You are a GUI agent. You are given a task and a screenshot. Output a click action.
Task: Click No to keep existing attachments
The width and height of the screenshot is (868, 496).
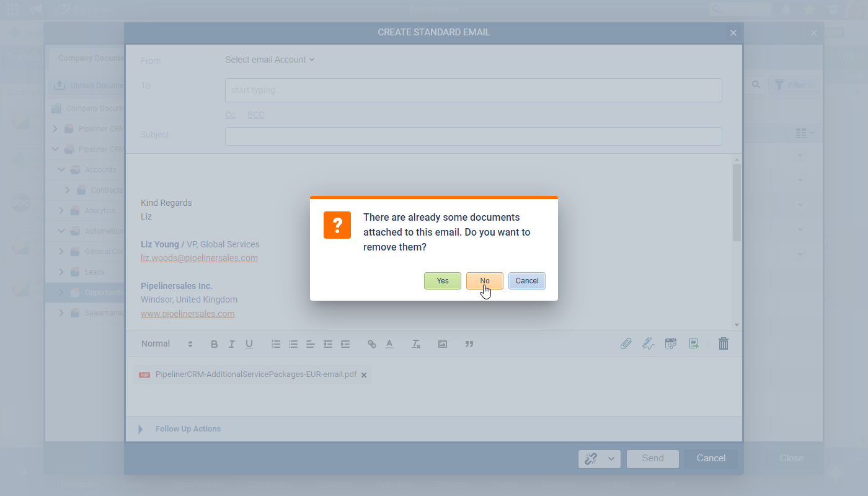pos(484,281)
